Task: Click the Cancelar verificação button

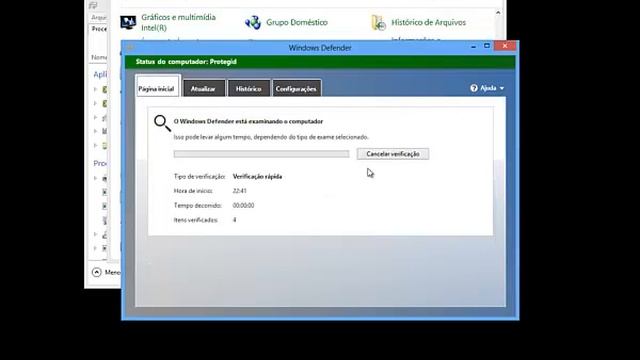Action: click(393, 154)
